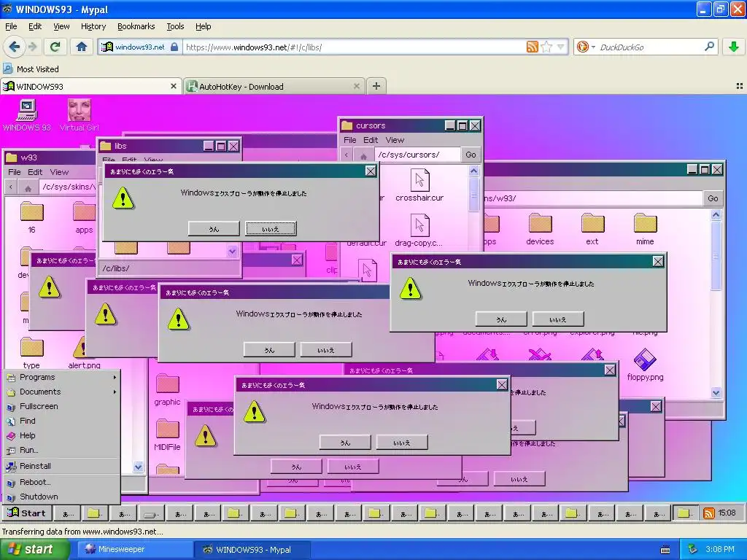Open the View menu in cursors window
The image size is (747, 560).
395,140
